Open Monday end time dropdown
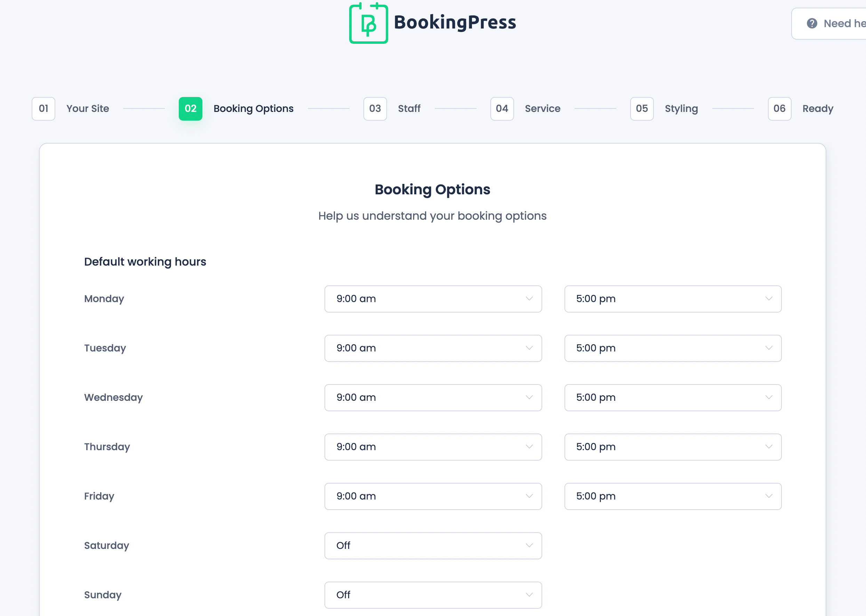 (673, 299)
